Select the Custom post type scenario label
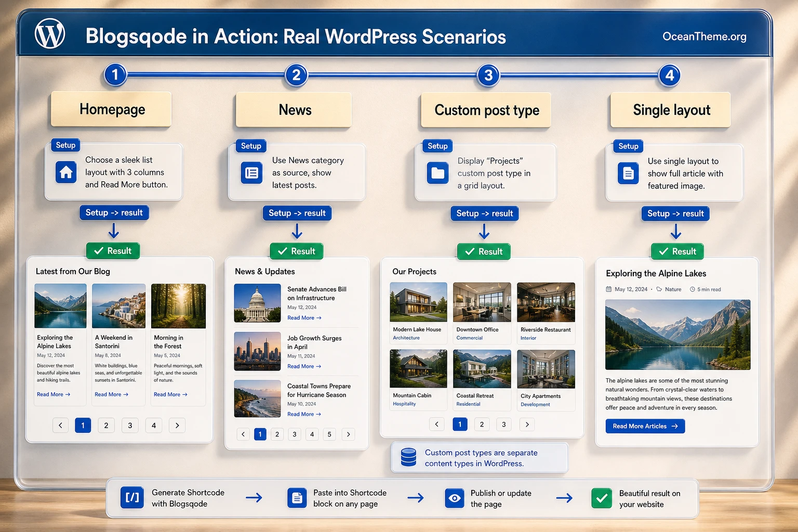 (486, 110)
